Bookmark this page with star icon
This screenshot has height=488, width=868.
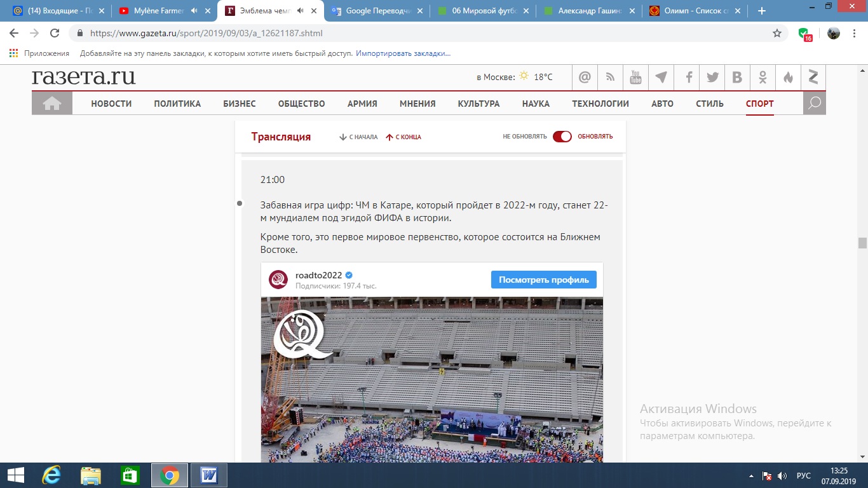tap(777, 33)
